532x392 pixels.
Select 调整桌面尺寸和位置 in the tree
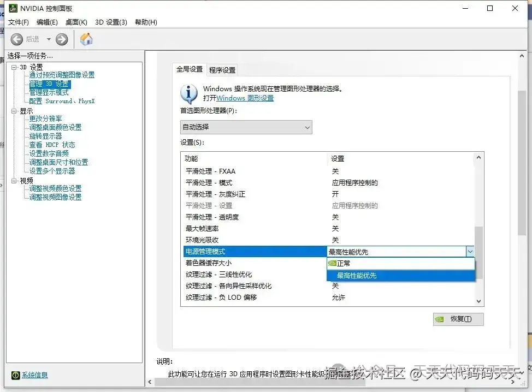(58, 163)
